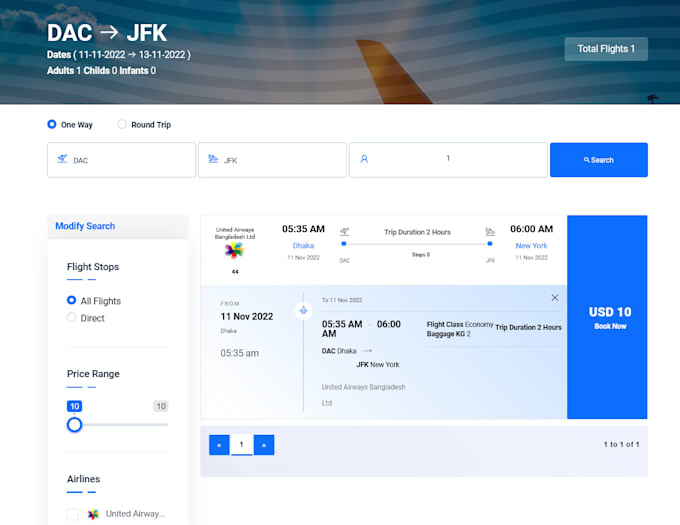680x525 pixels.
Task: Click the United Airways Bangladesh logo in flight card
Action: 234,250
